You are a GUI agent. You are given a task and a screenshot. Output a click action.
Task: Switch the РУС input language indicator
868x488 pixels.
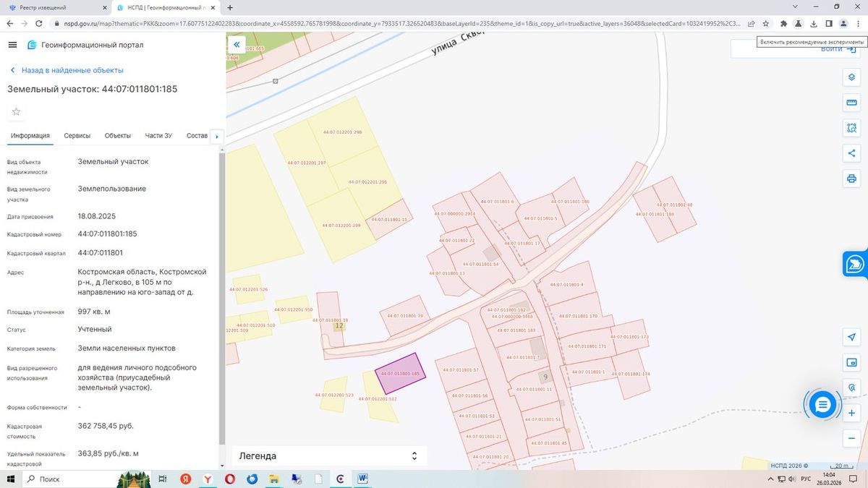[806, 479]
